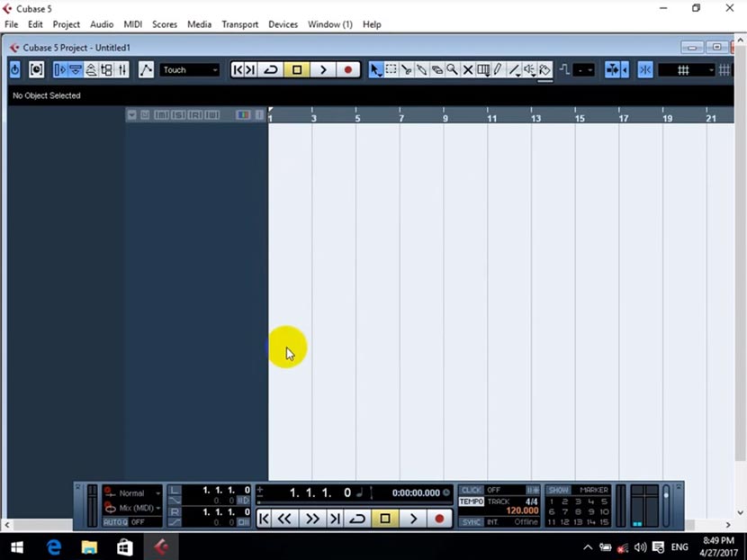Select the Zoom magnifier tool
Viewport: 747px width, 560px height.
click(453, 69)
